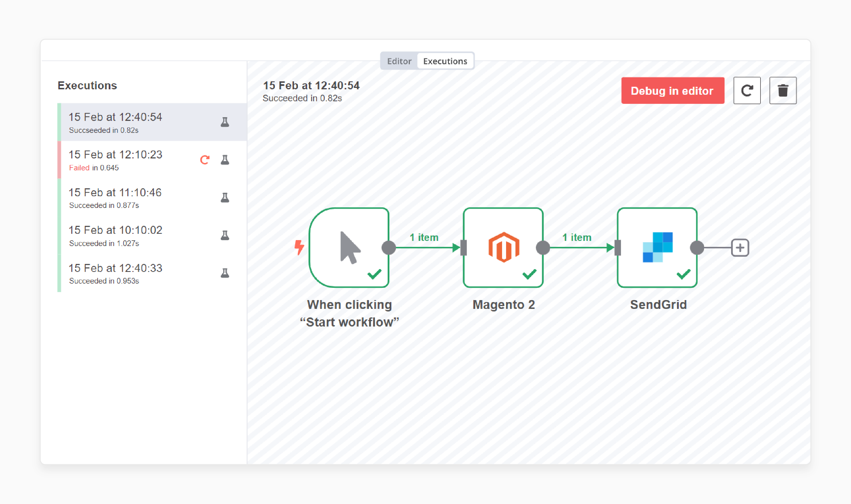Click flask icon on 12:40:54 execution
Viewport: 851px width, 504px height.
(225, 122)
